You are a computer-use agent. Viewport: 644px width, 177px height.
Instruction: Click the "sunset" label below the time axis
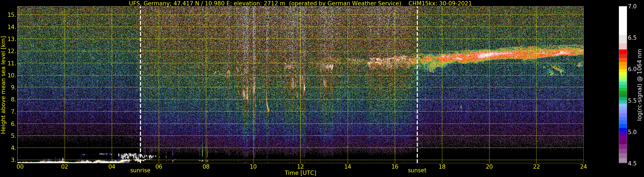(x=417, y=171)
